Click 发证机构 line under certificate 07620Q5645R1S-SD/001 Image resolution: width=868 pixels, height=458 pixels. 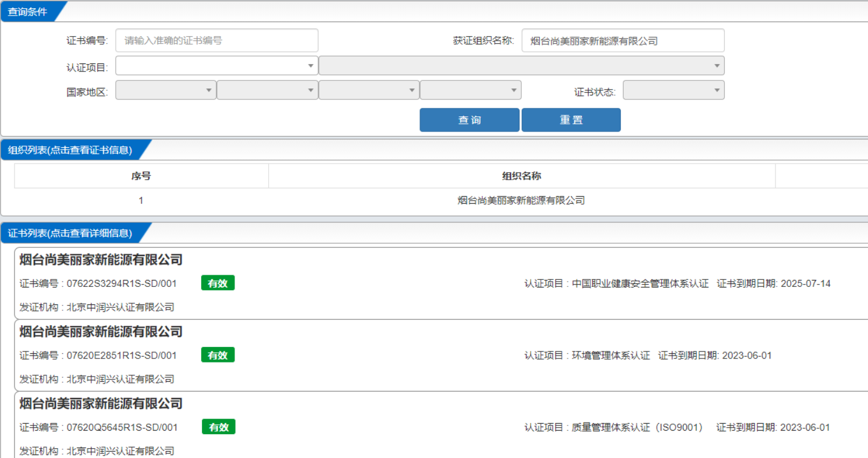(x=97, y=451)
